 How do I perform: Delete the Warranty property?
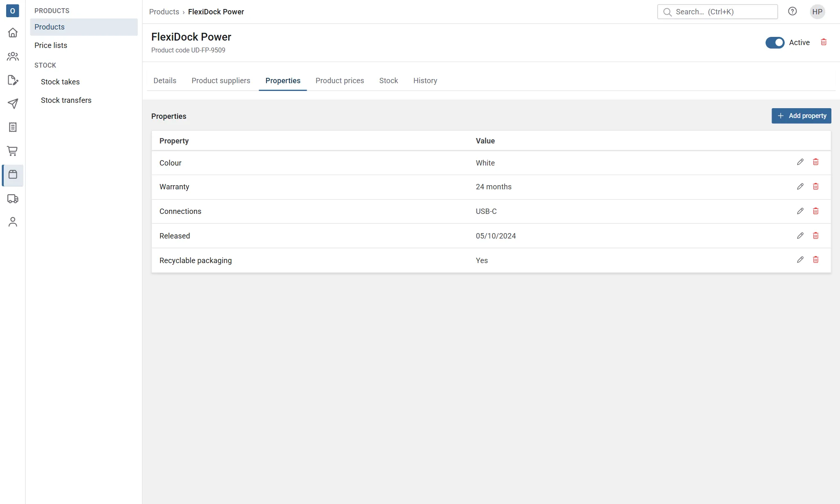pos(816,186)
